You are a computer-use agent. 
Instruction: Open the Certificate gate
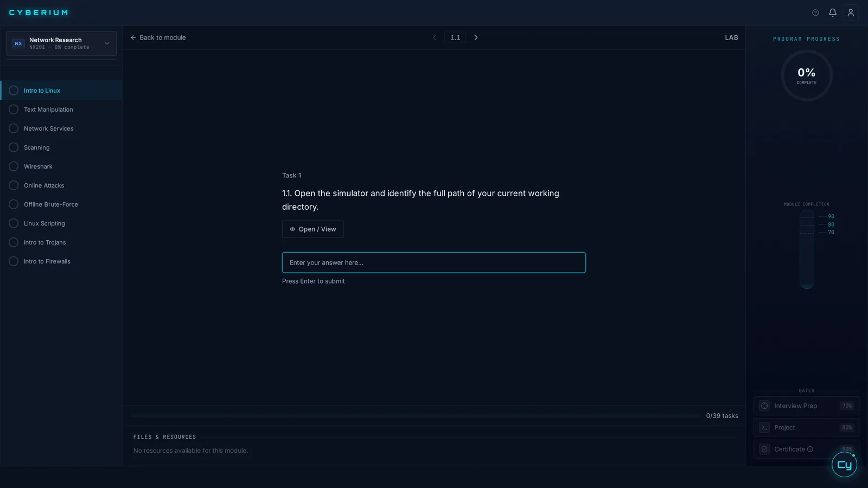tap(806, 449)
